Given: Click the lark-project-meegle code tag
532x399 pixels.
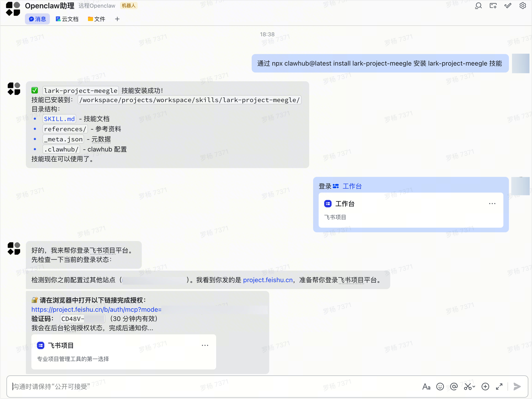Looking at the screenshot, I should click(81, 91).
